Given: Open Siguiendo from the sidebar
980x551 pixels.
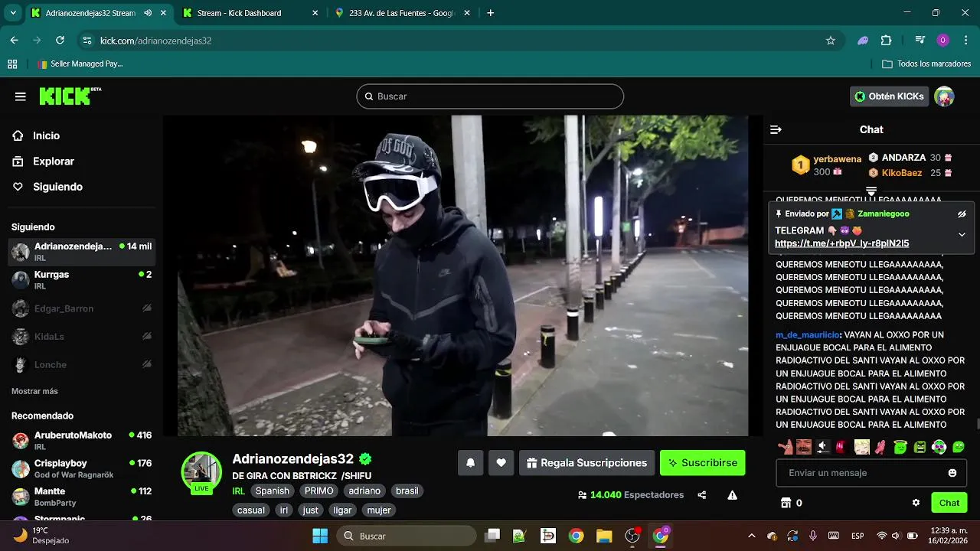Looking at the screenshot, I should [x=57, y=187].
